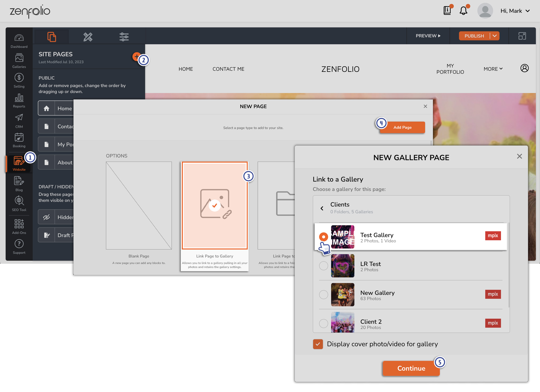
Task: Open HOME in the site preview menu
Action: click(186, 69)
